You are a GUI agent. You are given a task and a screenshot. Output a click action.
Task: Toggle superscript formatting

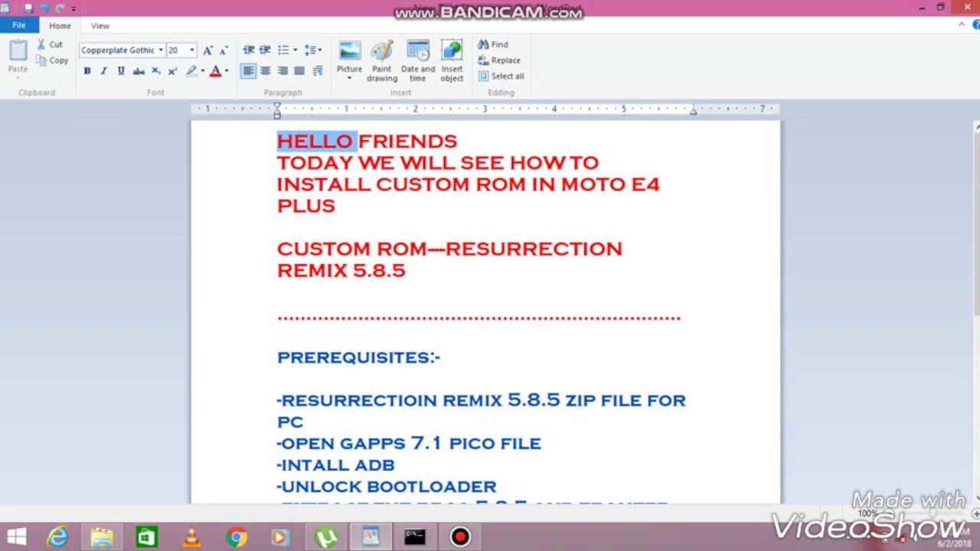click(172, 70)
